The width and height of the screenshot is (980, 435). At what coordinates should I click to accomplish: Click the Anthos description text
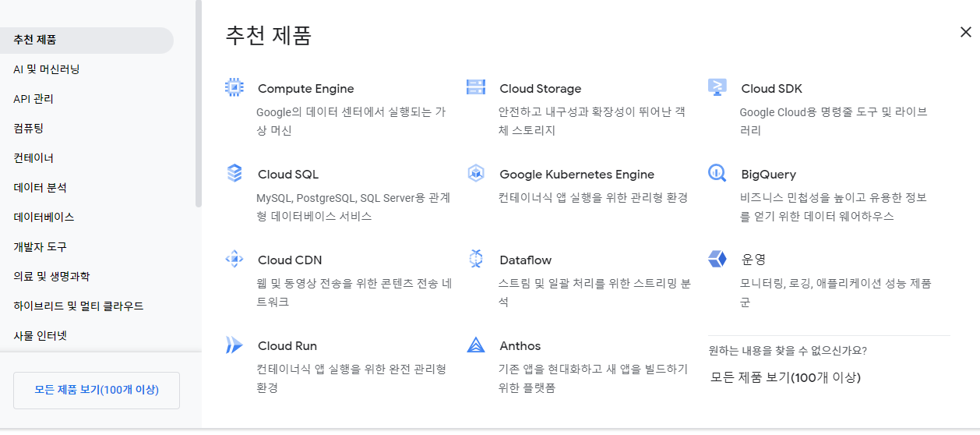pos(593,378)
